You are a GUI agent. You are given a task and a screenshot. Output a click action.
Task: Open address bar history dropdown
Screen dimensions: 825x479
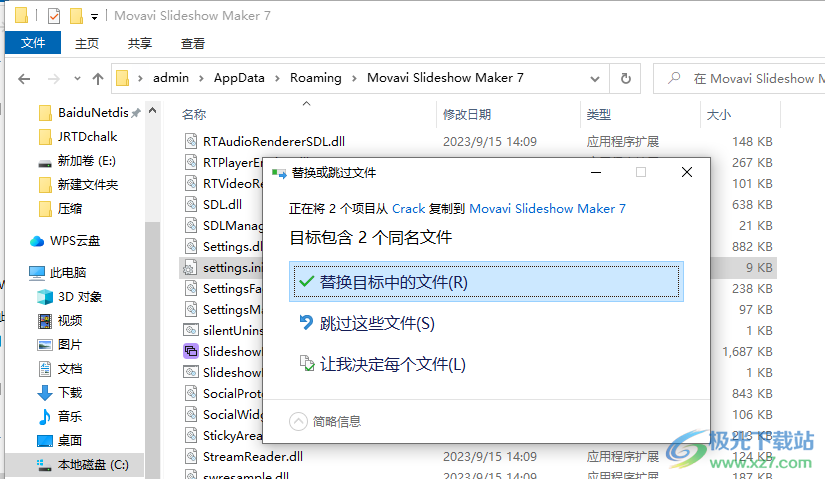tap(595, 79)
